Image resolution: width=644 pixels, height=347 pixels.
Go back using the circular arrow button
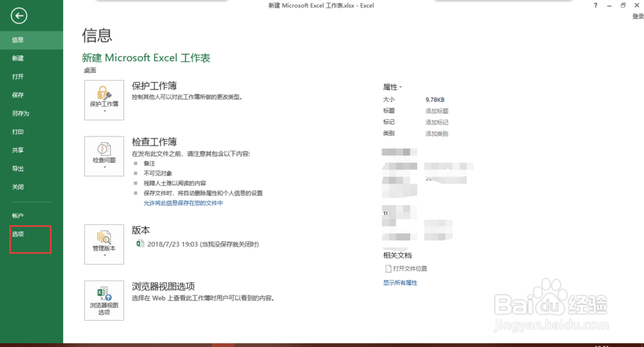point(19,16)
